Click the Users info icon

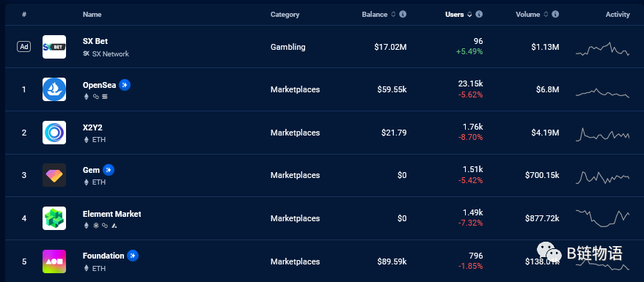pos(479,15)
